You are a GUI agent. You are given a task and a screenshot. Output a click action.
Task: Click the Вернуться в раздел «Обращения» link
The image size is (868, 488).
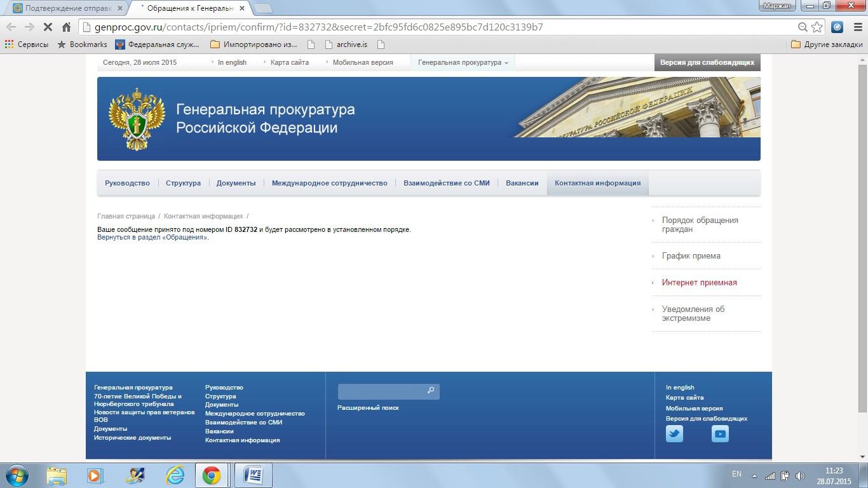pos(153,237)
